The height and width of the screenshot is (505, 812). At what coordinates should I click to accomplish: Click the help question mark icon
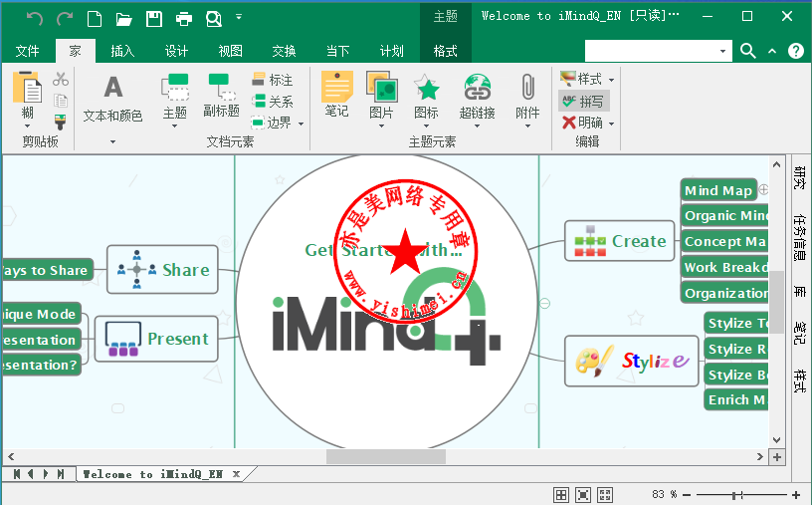tap(795, 51)
